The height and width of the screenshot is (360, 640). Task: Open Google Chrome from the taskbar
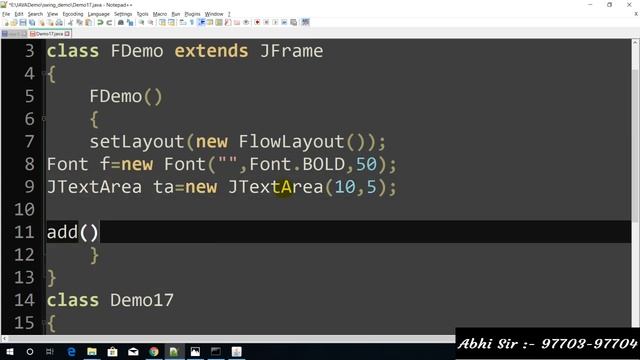pos(153,351)
